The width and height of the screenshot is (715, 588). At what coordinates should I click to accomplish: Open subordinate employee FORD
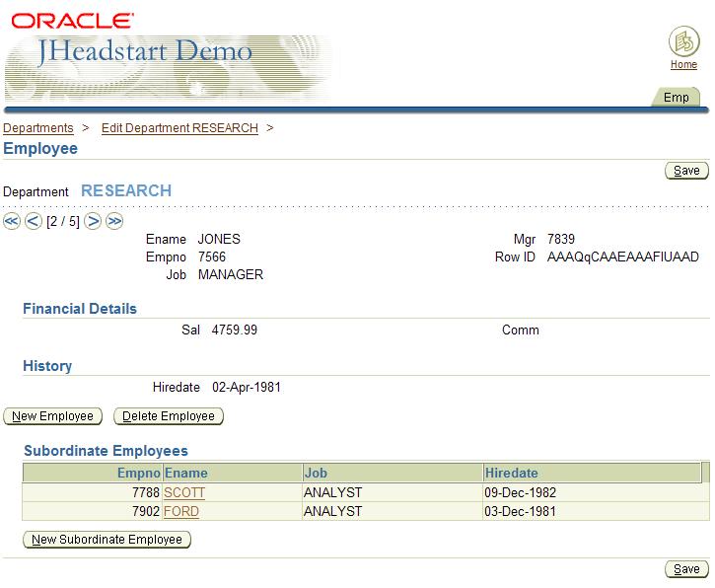coord(181,512)
